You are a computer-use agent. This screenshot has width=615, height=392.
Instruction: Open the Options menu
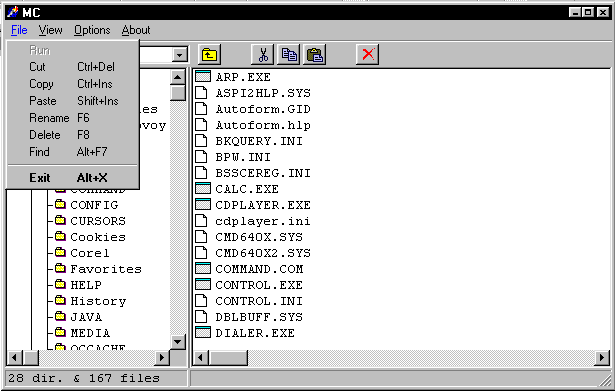pos(92,30)
